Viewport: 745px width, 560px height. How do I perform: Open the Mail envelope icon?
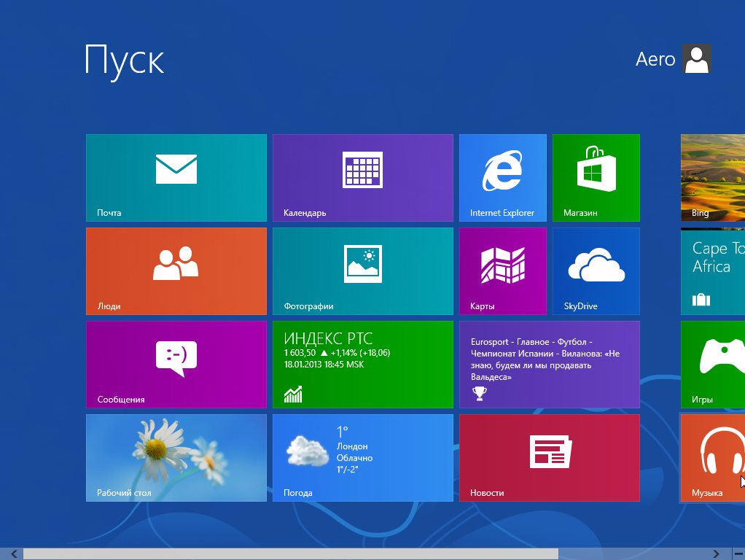(x=176, y=168)
